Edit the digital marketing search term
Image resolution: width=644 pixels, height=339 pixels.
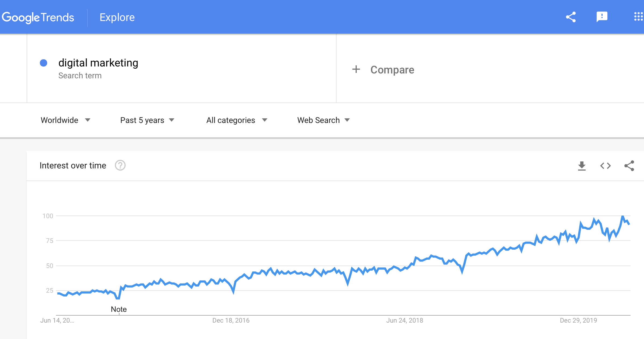point(98,63)
